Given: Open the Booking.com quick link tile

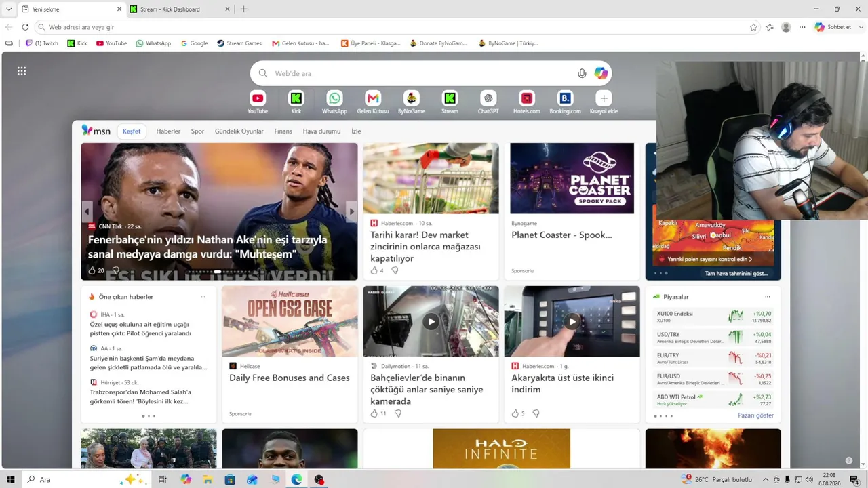Looking at the screenshot, I should click(565, 102).
